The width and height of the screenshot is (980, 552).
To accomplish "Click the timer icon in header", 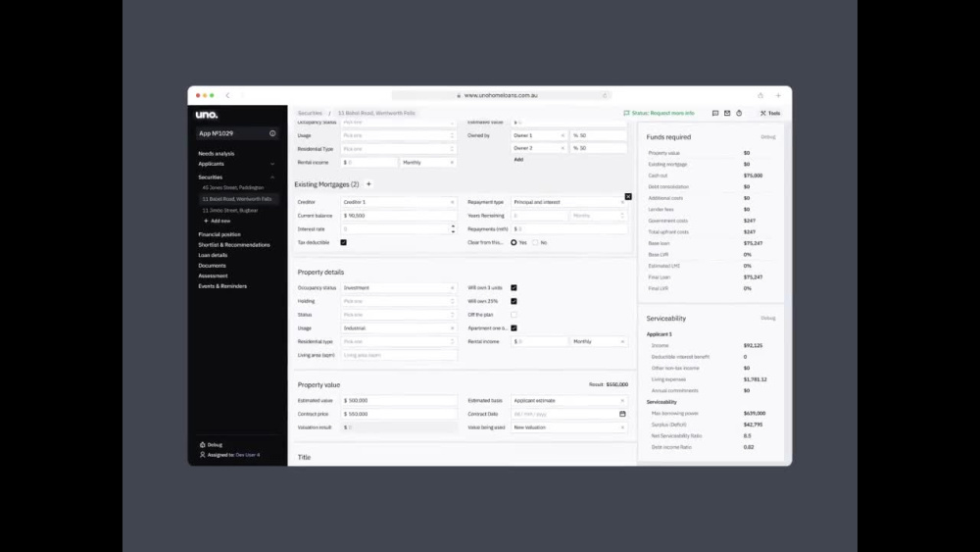I will [x=739, y=113].
